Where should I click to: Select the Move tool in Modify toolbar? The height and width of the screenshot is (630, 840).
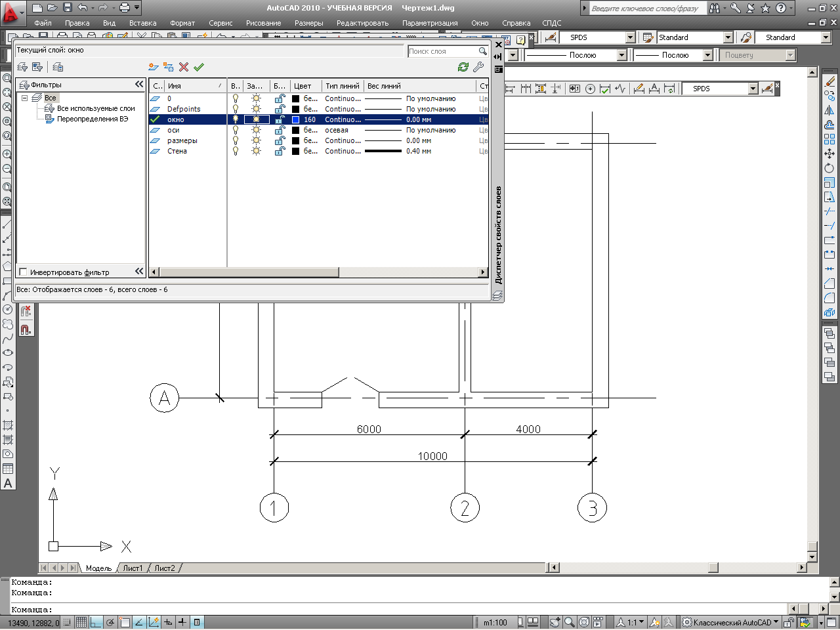829,154
